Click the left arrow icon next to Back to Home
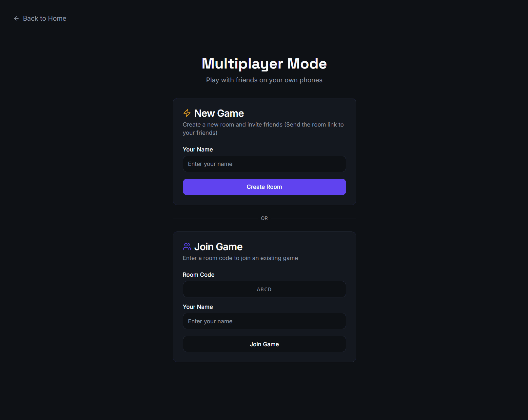The width and height of the screenshot is (528, 420). point(16,18)
